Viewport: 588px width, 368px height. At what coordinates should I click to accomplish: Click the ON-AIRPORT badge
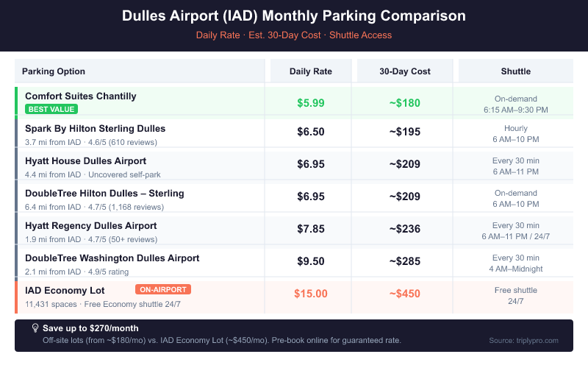click(x=163, y=289)
